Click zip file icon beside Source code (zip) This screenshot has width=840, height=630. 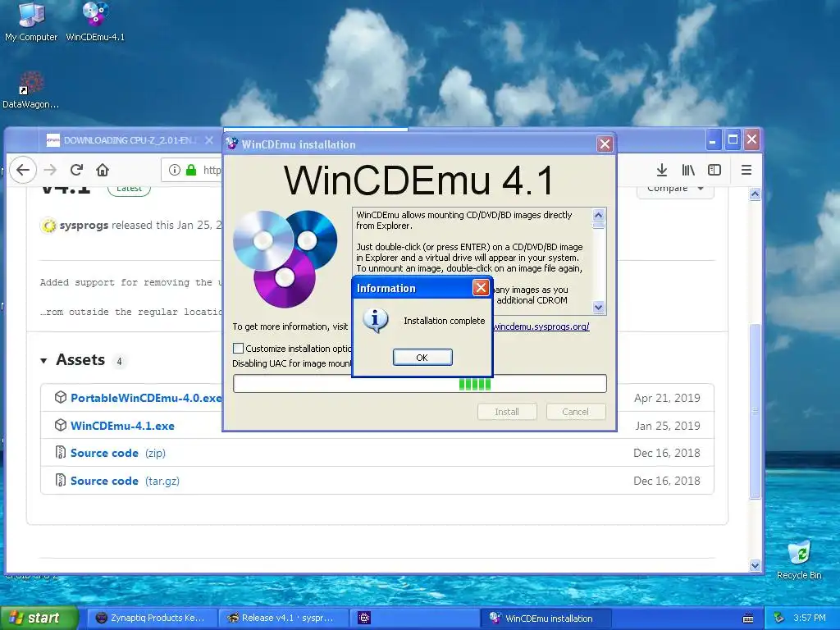(61, 453)
